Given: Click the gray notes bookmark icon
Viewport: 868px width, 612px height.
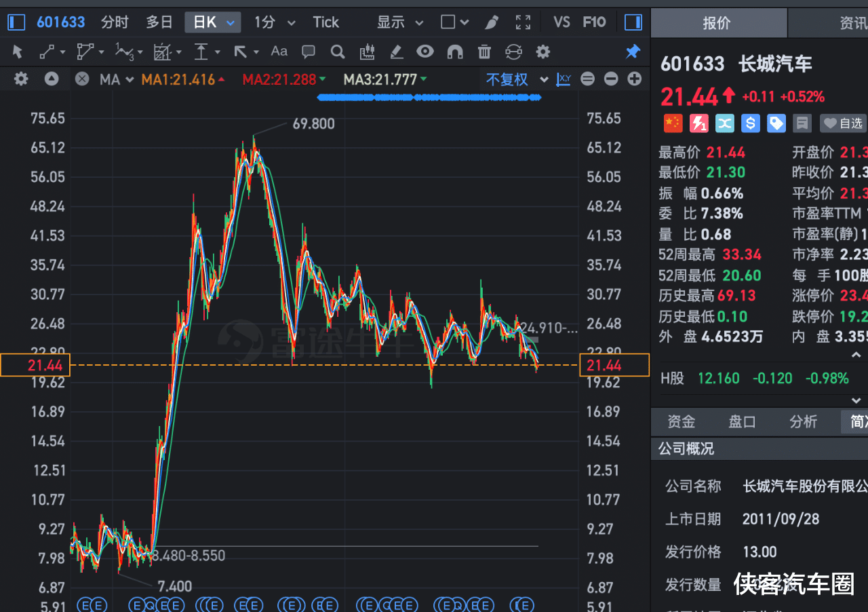Looking at the screenshot, I should pos(802,123).
